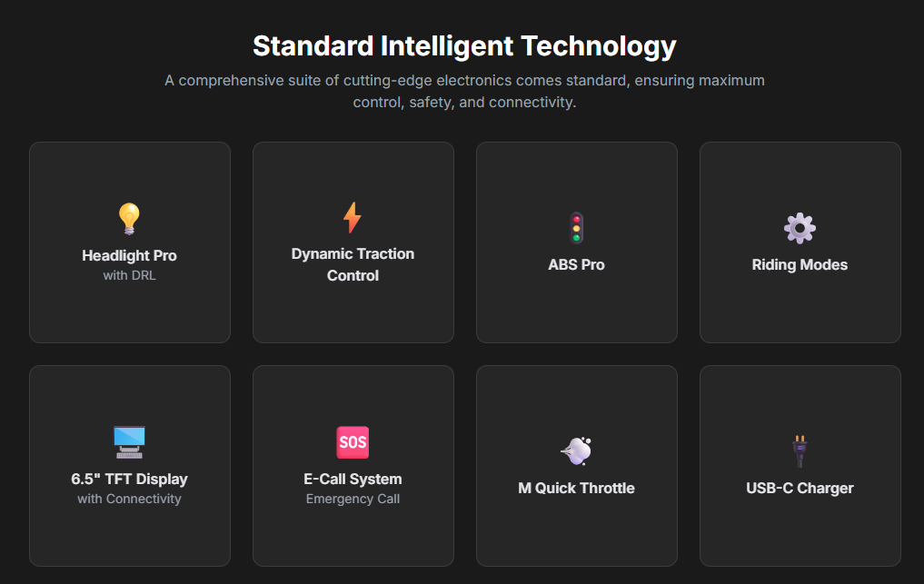Click the plug USB-C Charger icon
Screen dimensions: 924x584
pos(800,450)
